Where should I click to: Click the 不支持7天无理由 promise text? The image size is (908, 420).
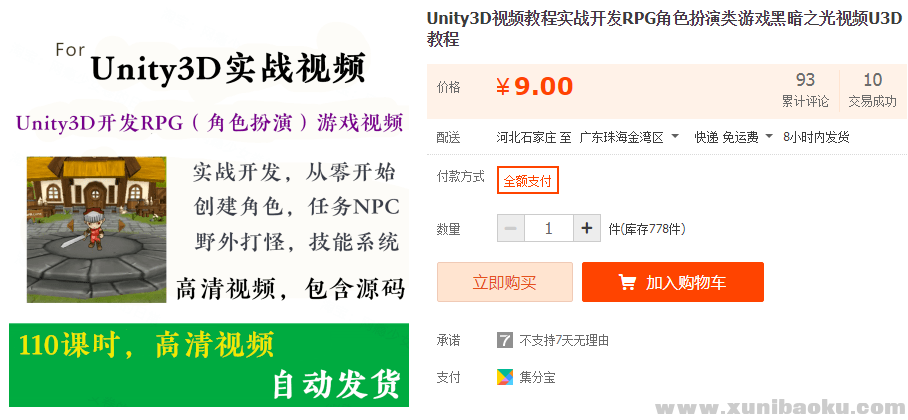tap(564, 341)
